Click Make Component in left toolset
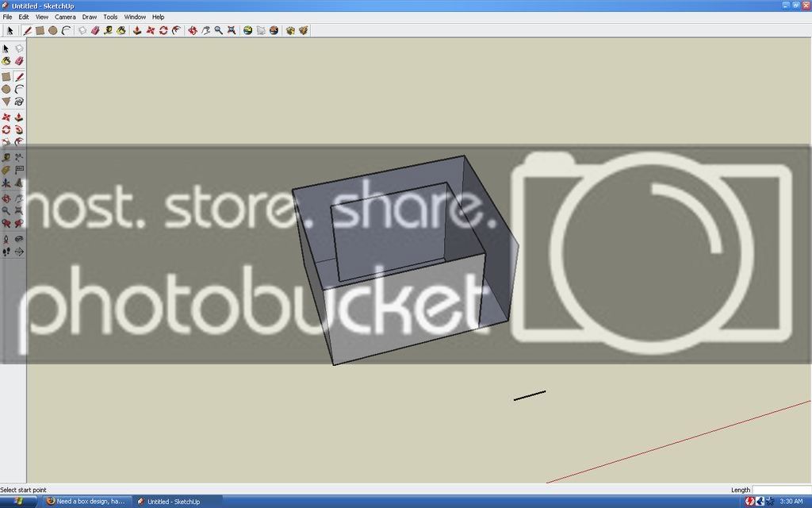Screen dimensions: 812x508 pyautogui.click(x=19, y=48)
